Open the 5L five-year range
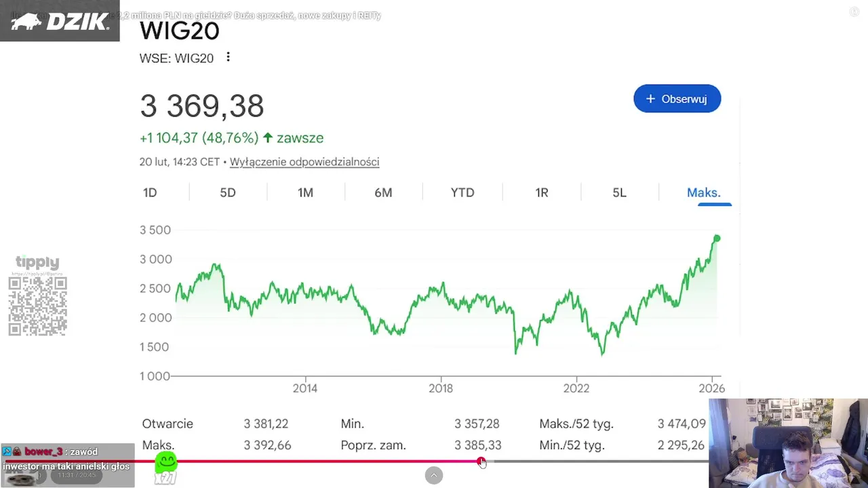Image resolution: width=868 pixels, height=488 pixels. click(x=619, y=192)
